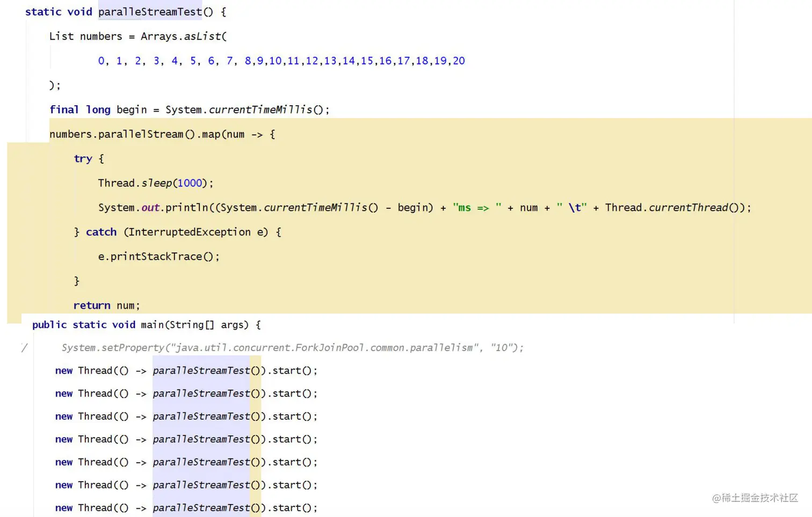Click the " \t" string literal

571,208
